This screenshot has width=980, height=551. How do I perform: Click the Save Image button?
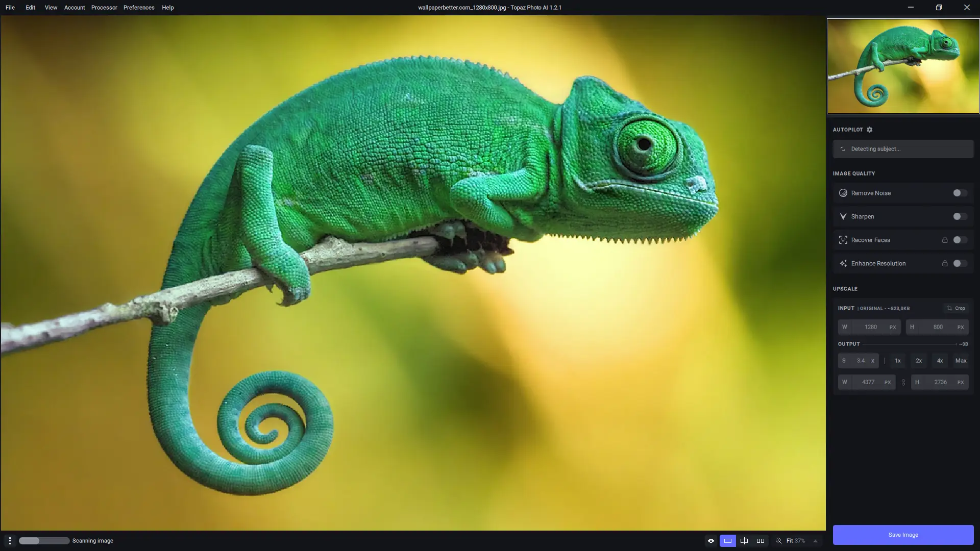pos(903,535)
